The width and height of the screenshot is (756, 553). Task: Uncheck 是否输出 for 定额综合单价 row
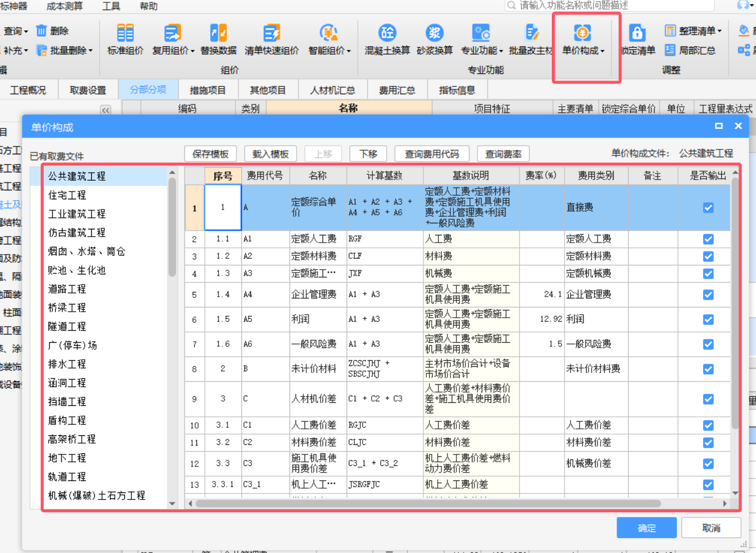click(708, 208)
